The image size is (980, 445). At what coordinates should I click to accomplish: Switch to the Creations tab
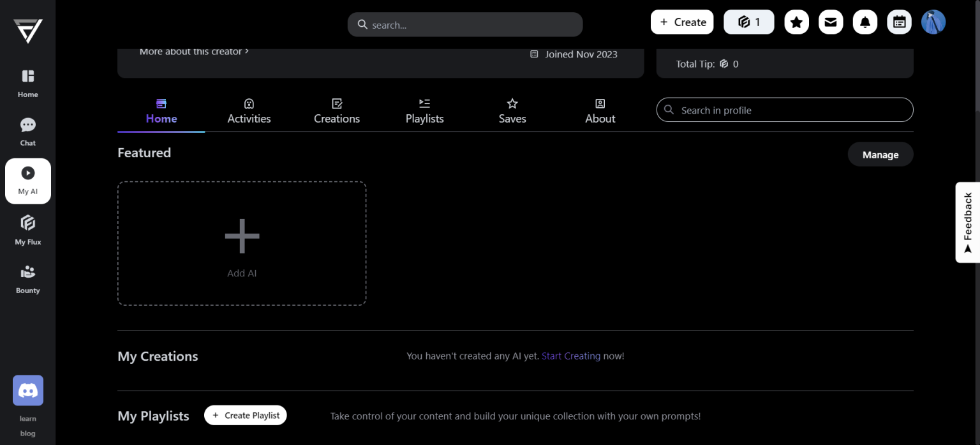pyautogui.click(x=337, y=111)
